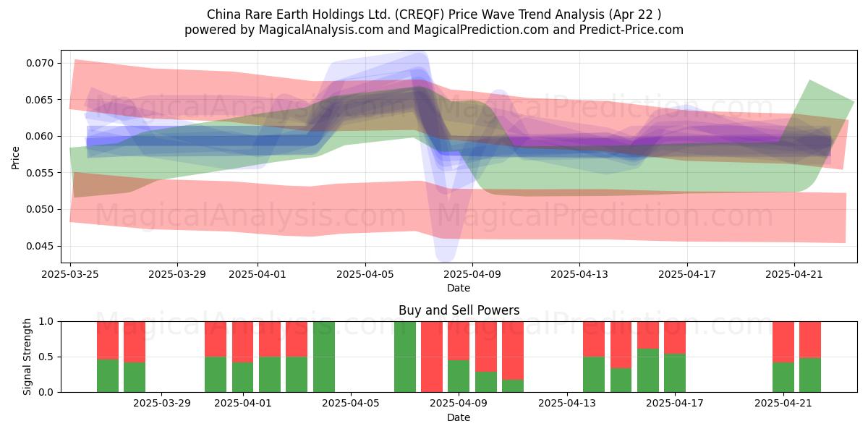Viewport: 868px width, 434px height.
Task: Click 2025-03-29 tick under the price chart
Action: click(177, 274)
